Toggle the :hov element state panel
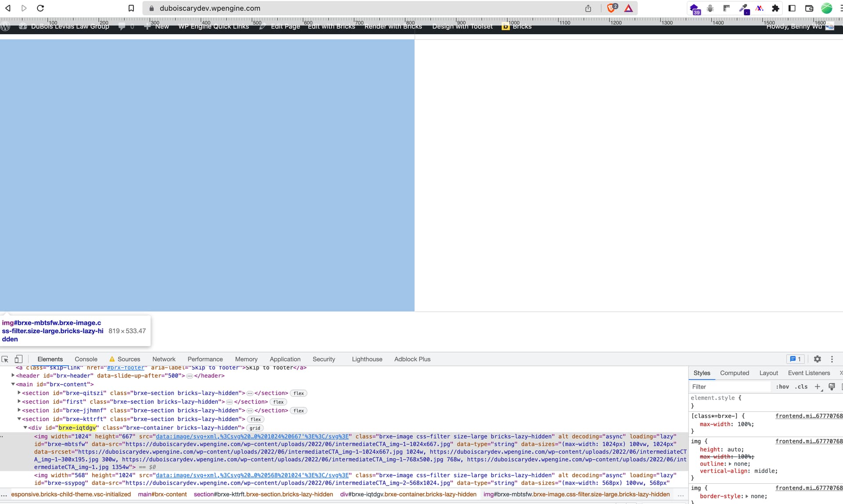843x504 pixels. pyautogui.click(x=782, y=387)
